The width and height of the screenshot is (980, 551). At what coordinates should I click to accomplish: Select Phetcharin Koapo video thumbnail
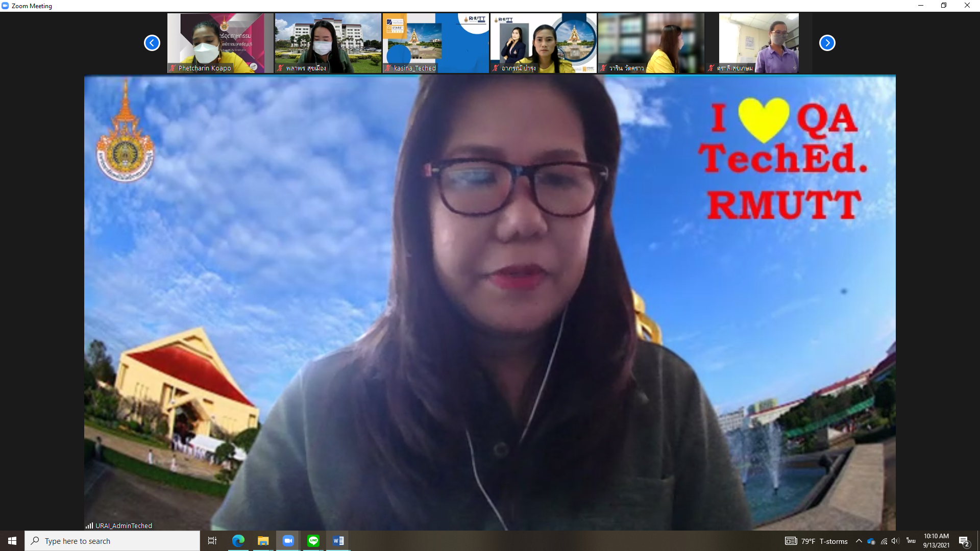(220, 43)
